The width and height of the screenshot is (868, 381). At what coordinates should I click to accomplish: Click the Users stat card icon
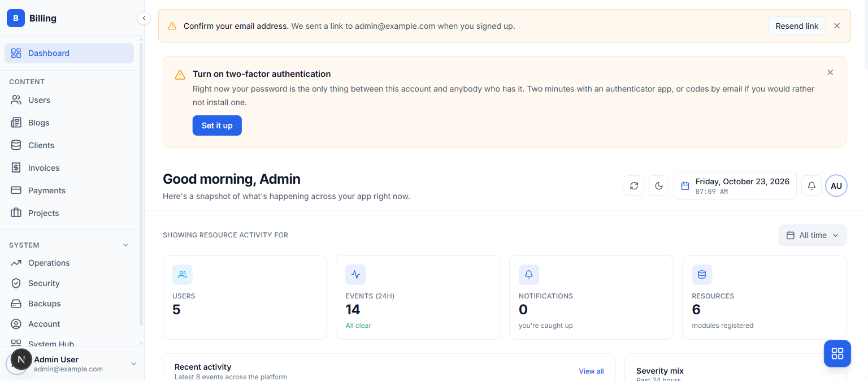click(183, 275)
